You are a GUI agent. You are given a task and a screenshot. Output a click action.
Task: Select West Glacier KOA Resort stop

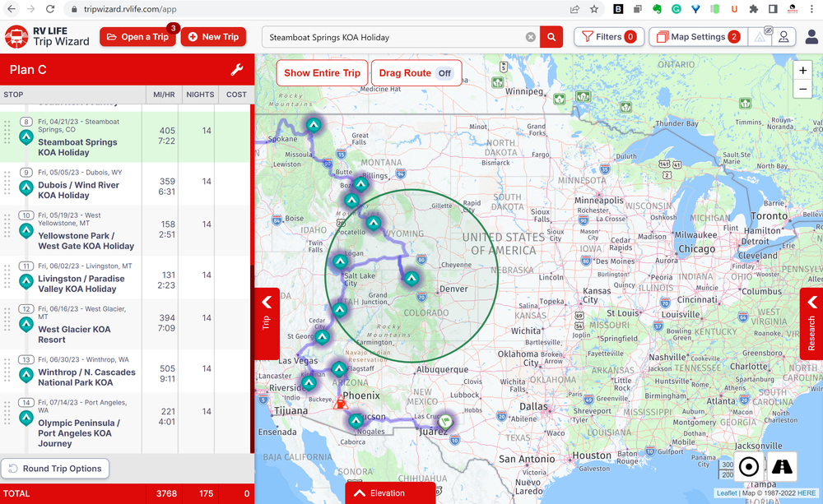tap(74, 335)
